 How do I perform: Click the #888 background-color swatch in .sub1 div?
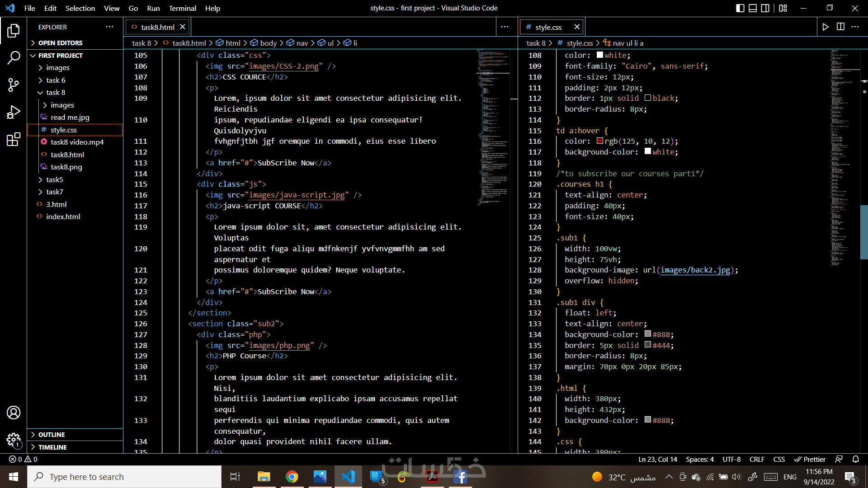(x=648, y=334)
